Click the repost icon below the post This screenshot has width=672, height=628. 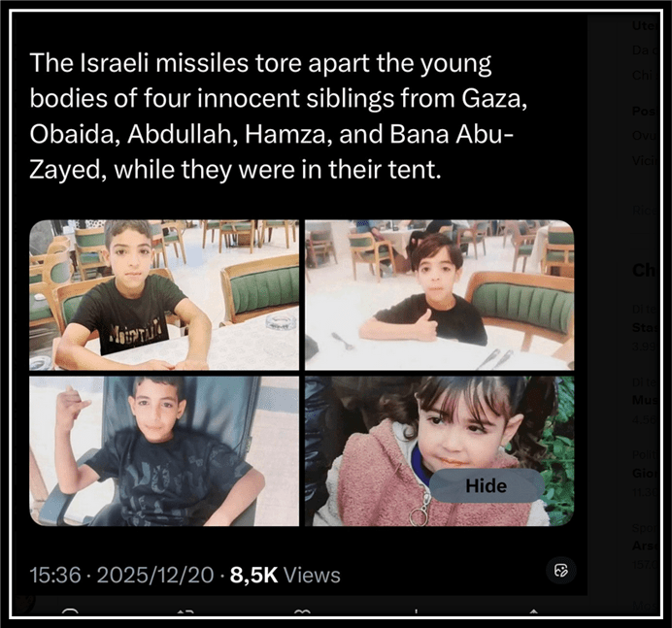click(x=185, y=613)
